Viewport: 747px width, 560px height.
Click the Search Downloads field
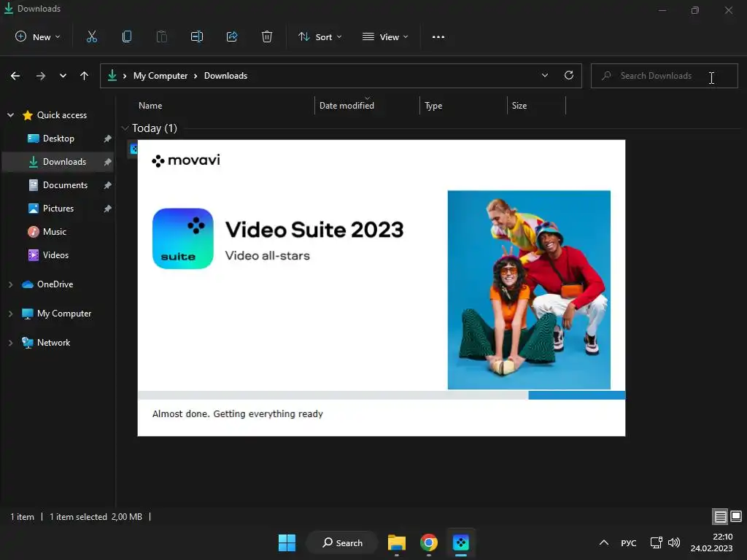tap(664, 76)
